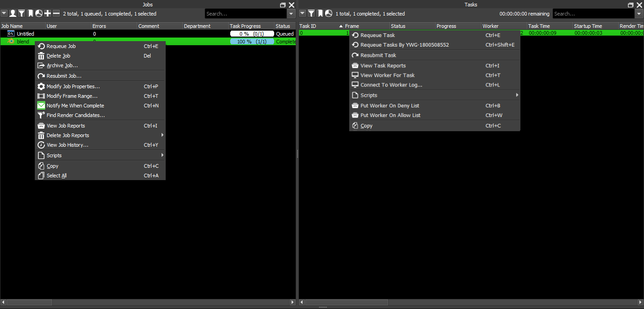Select Find Render Candidates...
644x309 pixels.
[x=100, y=115]
